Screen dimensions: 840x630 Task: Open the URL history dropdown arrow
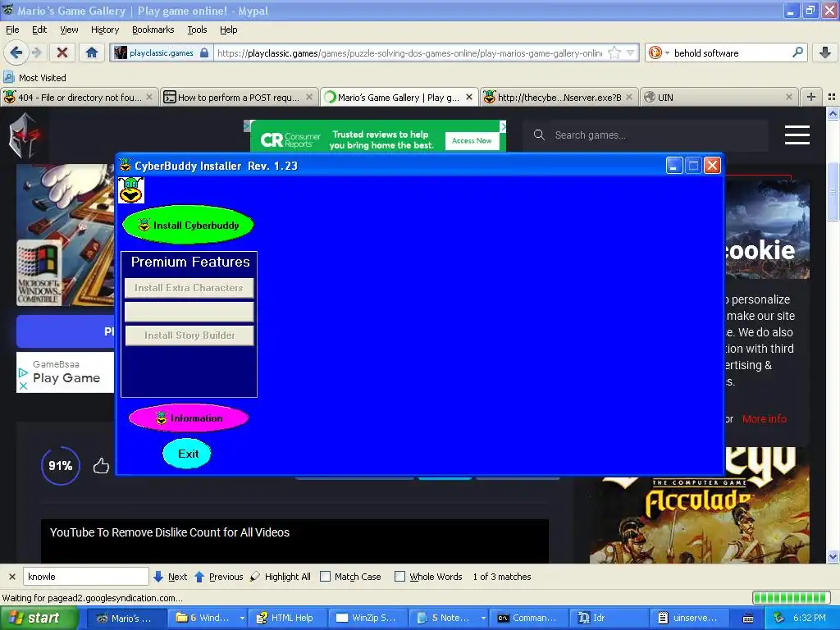pyautogui.click(x=631, y=52)
